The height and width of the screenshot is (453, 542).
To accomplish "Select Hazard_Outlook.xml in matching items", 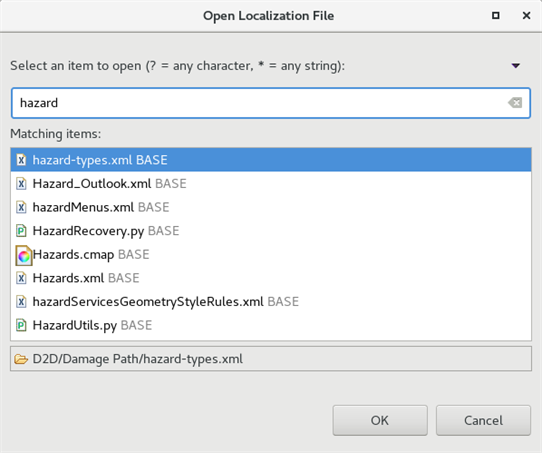I will point(271,183).
